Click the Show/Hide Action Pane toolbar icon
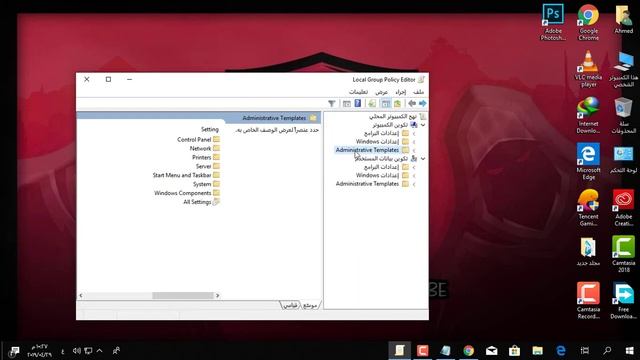This screenshot has height=360, width=640. pos(347,104)
